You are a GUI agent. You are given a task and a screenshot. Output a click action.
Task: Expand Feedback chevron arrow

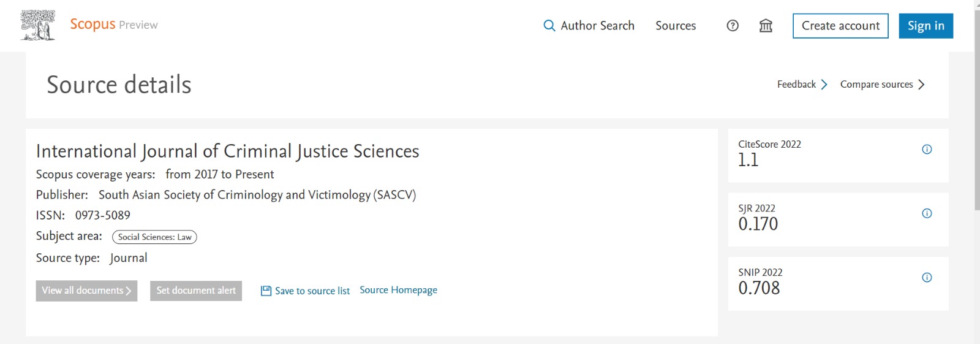tap(824, 85)
